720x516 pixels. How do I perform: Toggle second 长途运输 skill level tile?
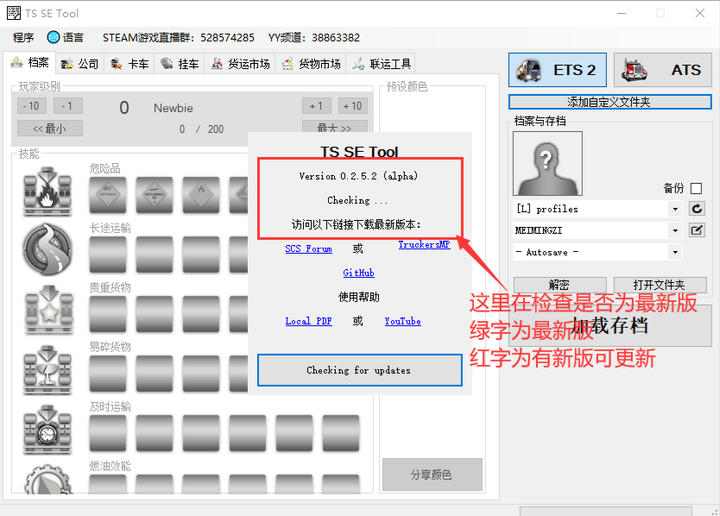(154, 254)
